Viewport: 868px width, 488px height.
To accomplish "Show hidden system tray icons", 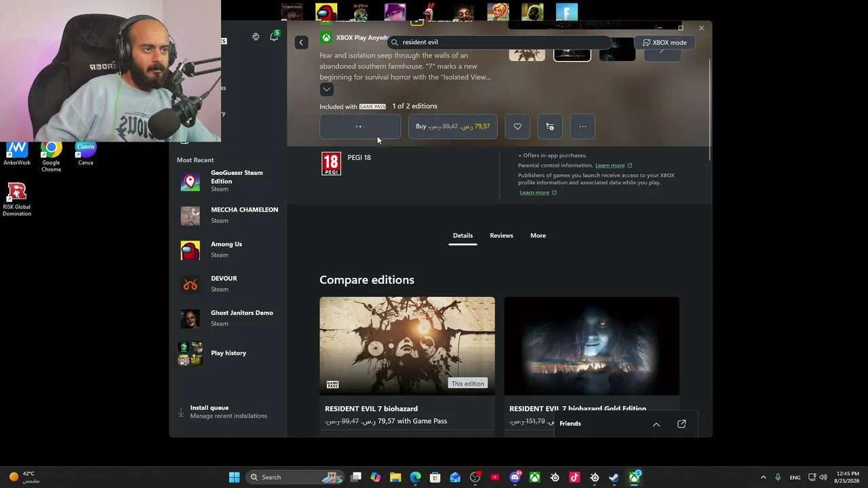I will (763, 477).
